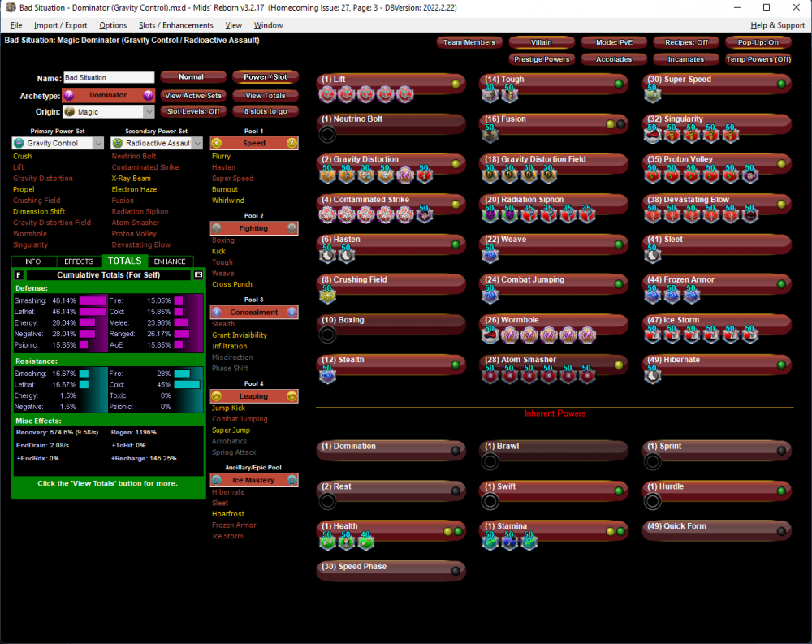This screenshot has height=644, width=812.
Task: Click the enhancement icon under Crushing Field
Action: (x=327, y=295)
